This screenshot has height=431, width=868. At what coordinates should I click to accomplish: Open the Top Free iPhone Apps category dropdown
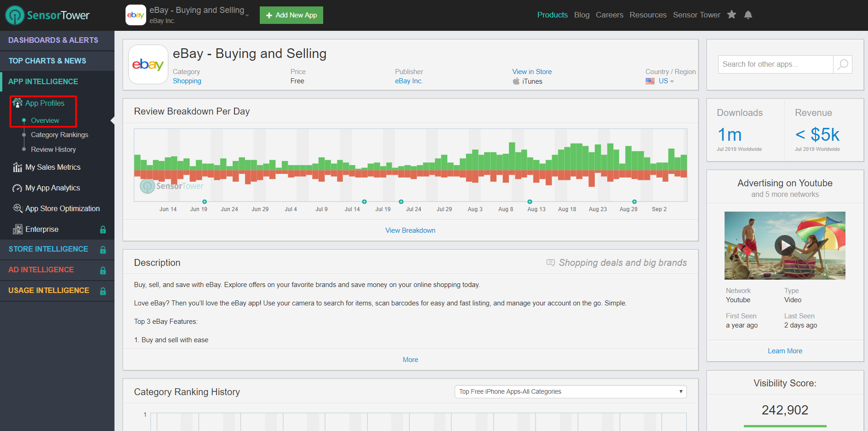571,391
